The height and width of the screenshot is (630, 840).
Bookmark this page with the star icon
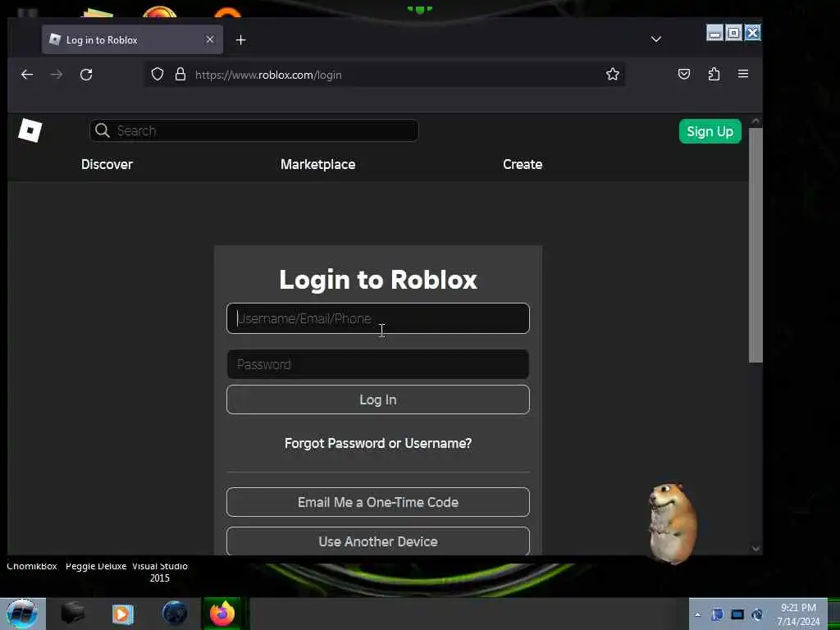pyautogui.click(x=612, y=75)
